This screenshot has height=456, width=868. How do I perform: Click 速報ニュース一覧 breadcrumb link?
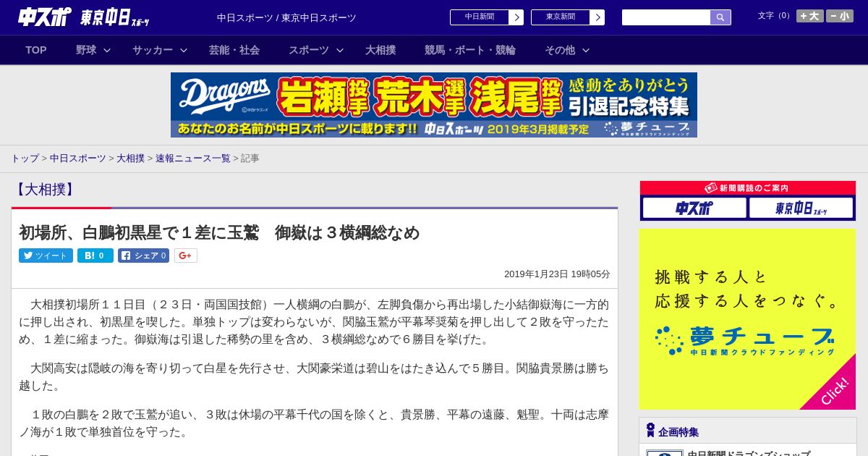pyautogui.click(x=193, y=158)
